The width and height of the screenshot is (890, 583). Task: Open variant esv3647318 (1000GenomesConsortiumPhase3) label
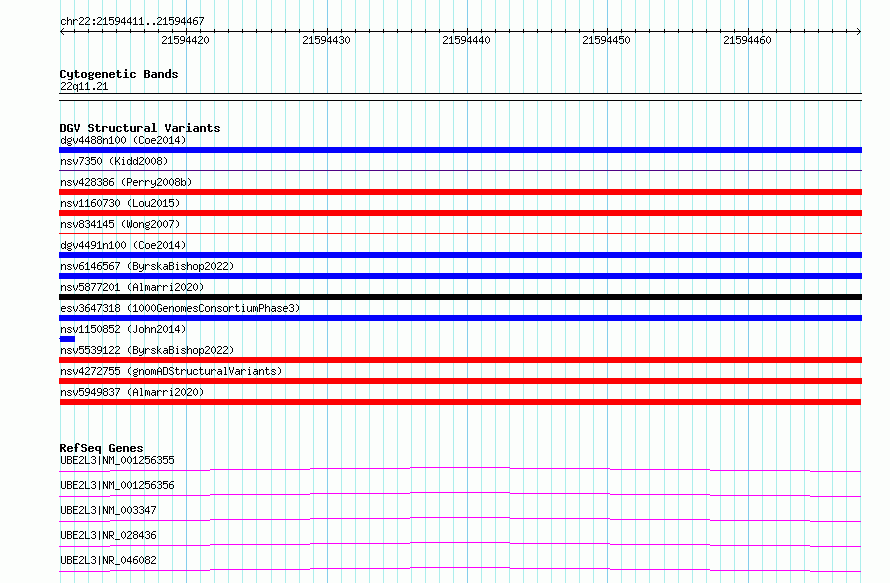(180, 308)
